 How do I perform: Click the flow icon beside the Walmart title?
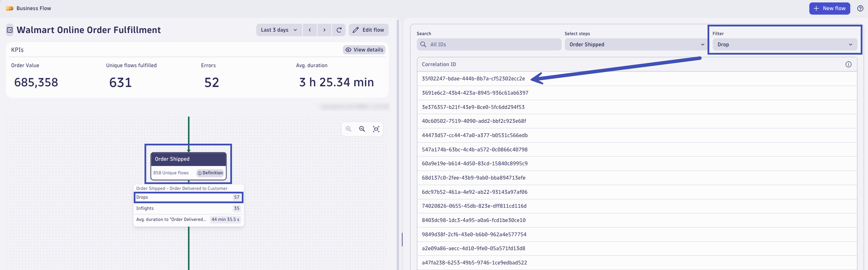click(x=10, y=30)
